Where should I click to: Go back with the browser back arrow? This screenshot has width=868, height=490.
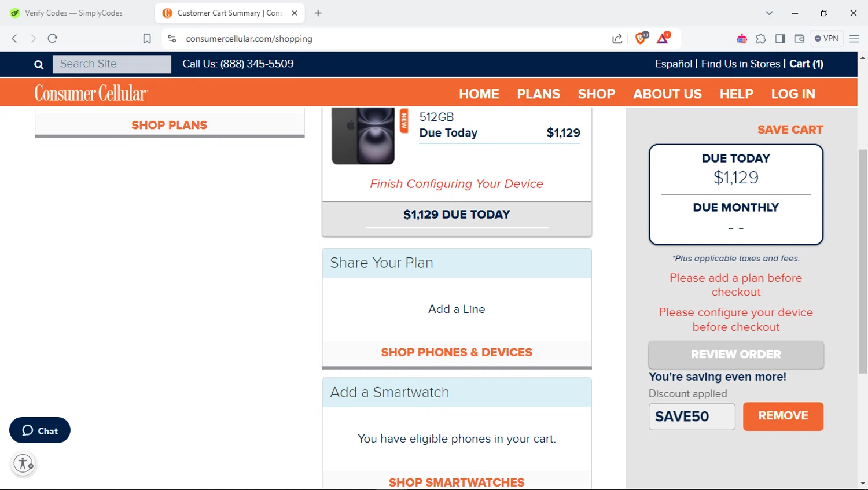(14, 39)
